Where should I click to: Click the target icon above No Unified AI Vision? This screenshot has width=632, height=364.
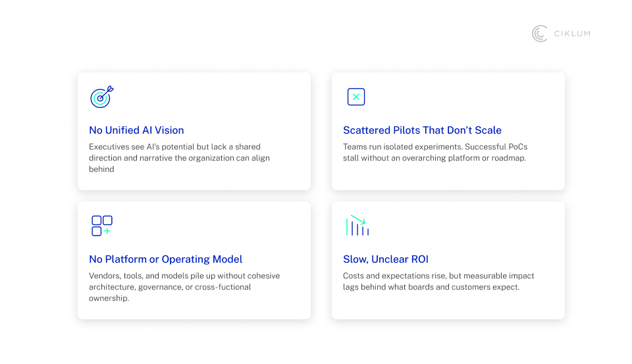click(101, 97)
